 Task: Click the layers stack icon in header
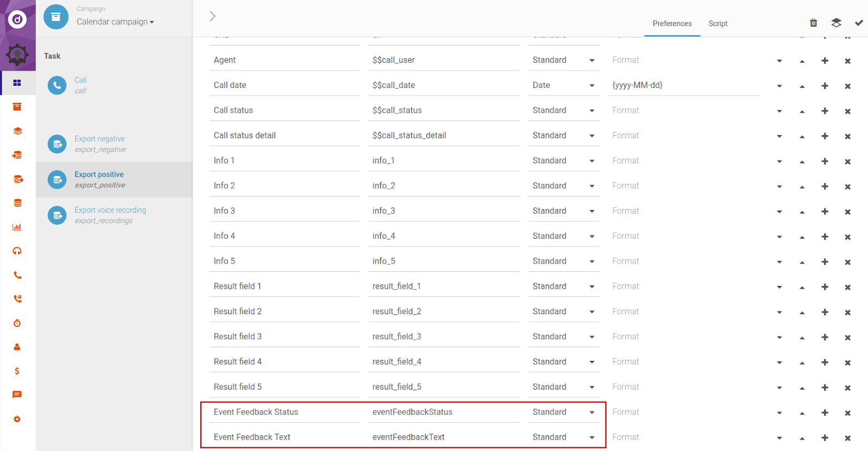836,23
